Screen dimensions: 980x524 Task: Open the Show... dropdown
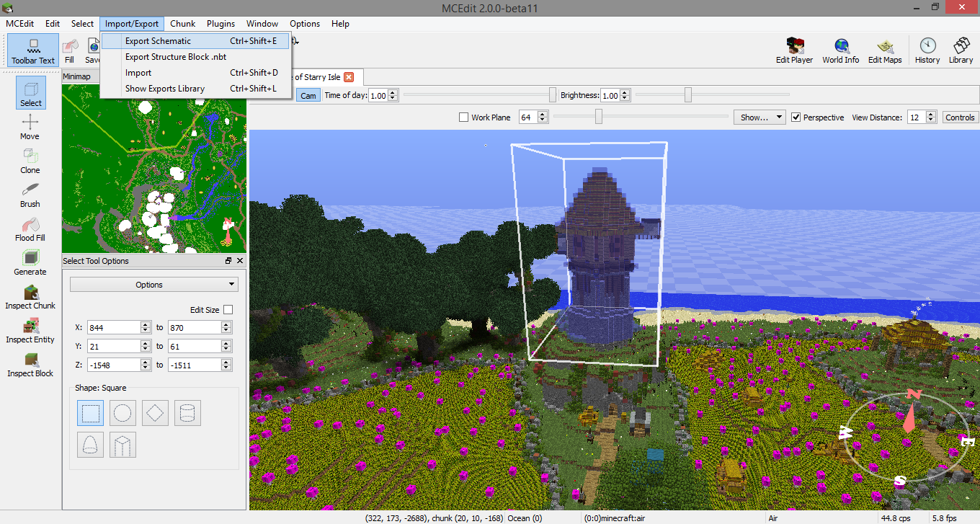click(x=759, y=117)
